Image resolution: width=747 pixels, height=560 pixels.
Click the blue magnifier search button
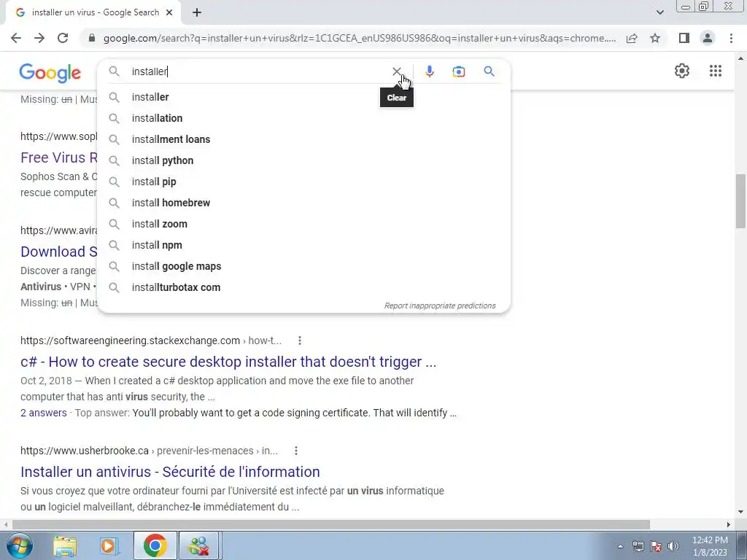click(489, 71)
